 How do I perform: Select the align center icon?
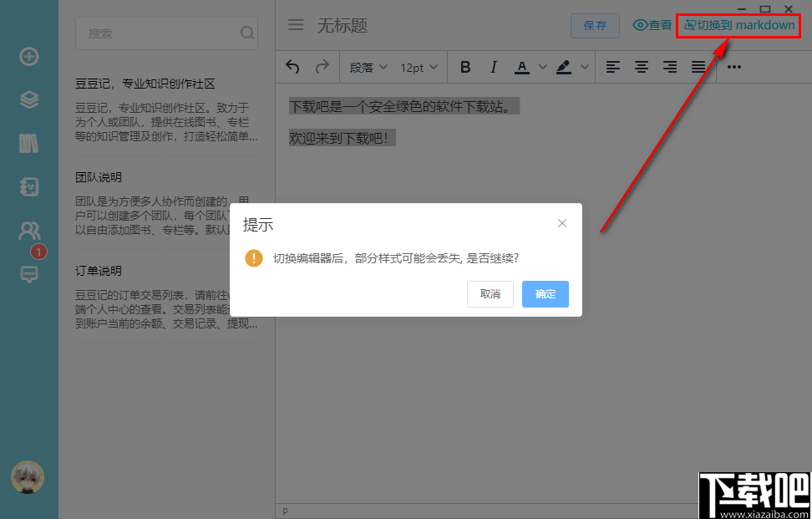click(x=641, y=67)
